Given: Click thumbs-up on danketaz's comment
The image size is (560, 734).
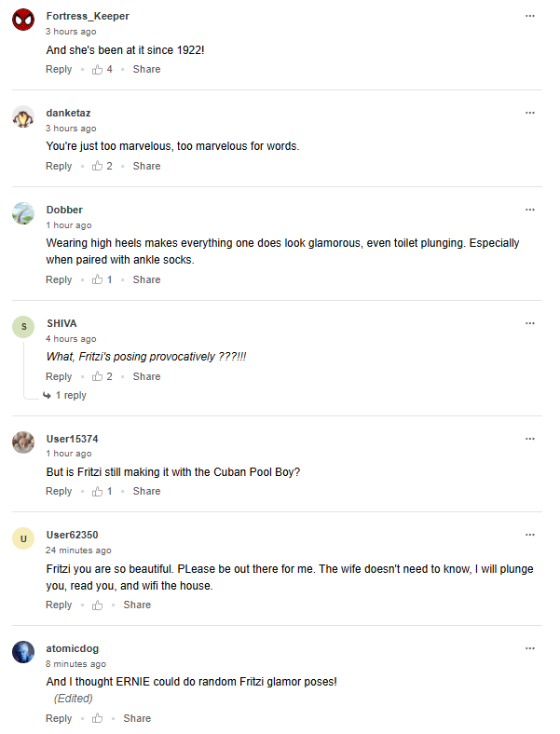Looking at the screenshot, I should [97, 167].
